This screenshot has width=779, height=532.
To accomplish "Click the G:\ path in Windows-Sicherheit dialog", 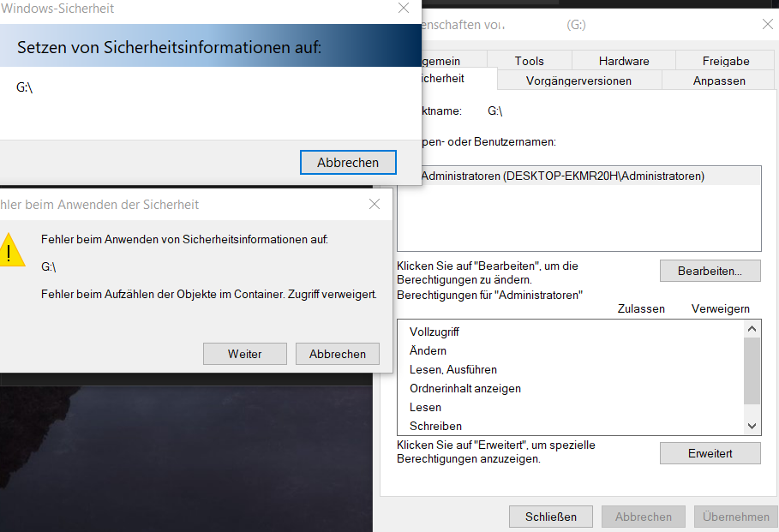I will click(24, 87).
